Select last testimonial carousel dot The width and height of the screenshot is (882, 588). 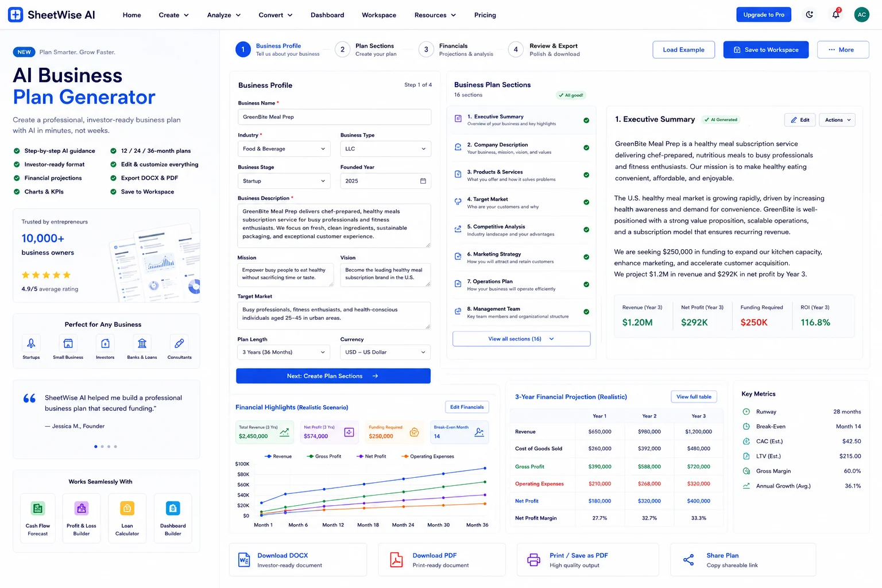115,446
